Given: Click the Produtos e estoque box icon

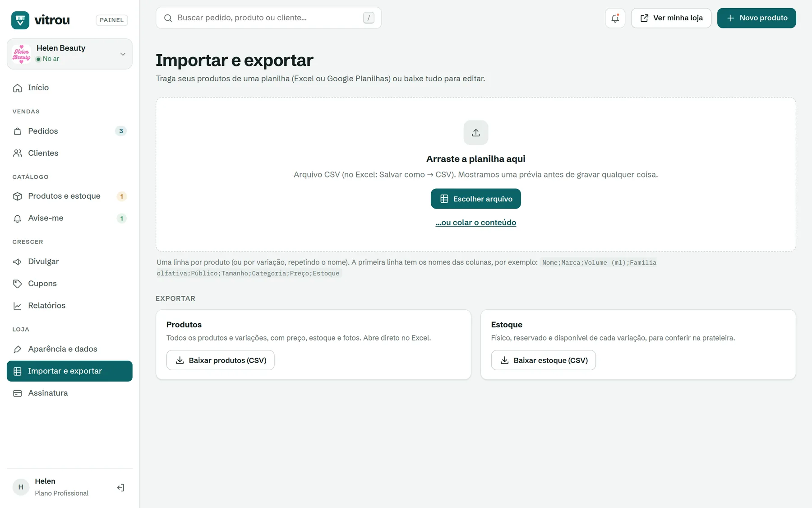Looking at the screenshot, I should point(18,196).
